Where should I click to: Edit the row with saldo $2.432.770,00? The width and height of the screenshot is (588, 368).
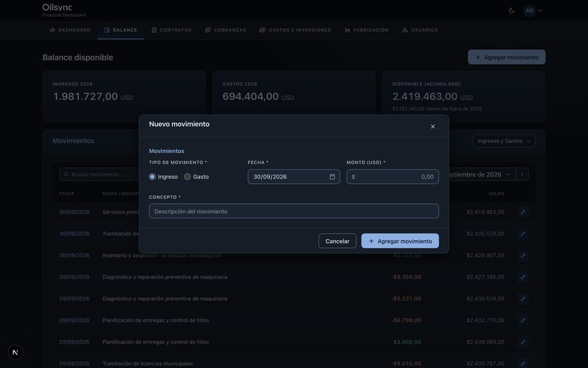523,321
